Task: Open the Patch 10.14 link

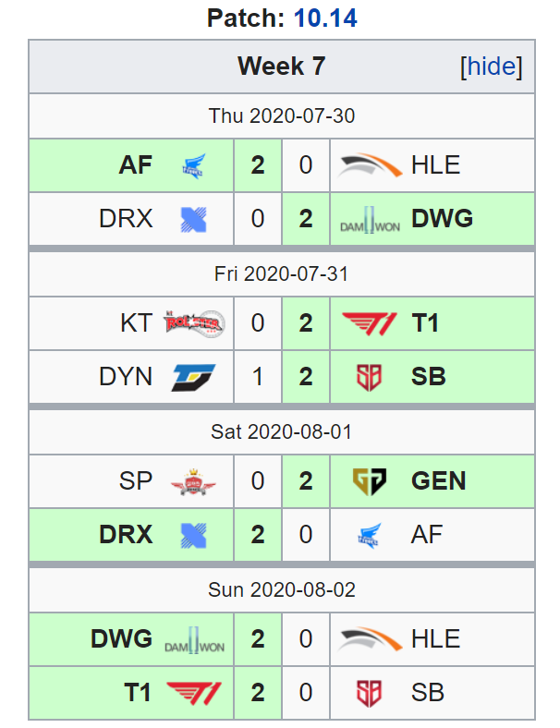Action: tap(325, 18)
